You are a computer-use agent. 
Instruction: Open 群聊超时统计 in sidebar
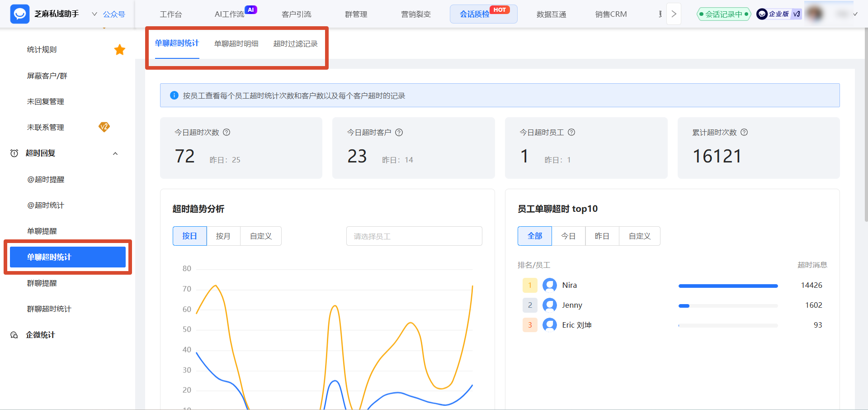click(x=49, y=309)
